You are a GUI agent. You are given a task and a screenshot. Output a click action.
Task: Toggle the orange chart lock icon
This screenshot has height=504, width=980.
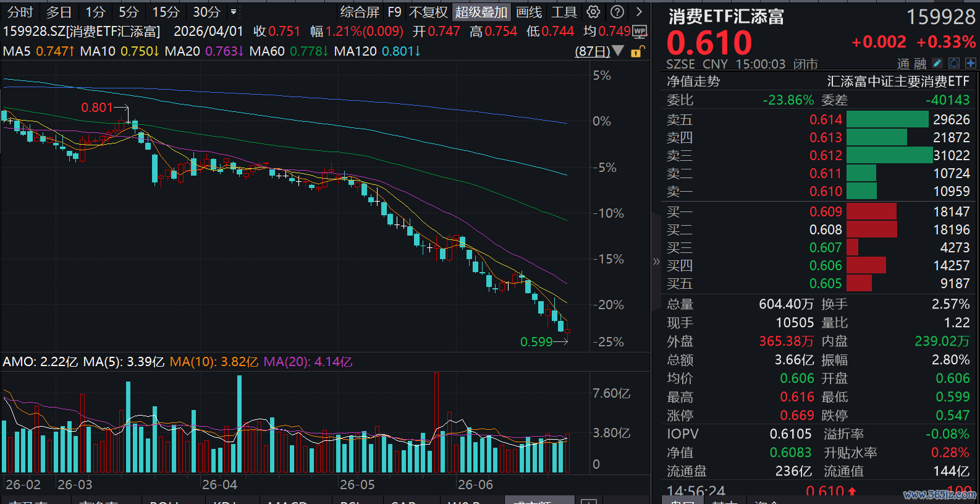[637, 52]
